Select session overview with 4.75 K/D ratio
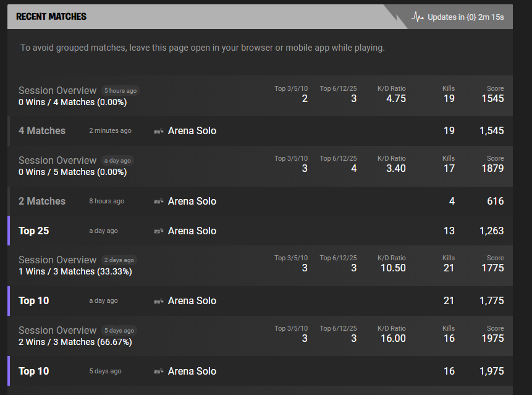Viewport: 532px width, 395px height. pos(260,96)
